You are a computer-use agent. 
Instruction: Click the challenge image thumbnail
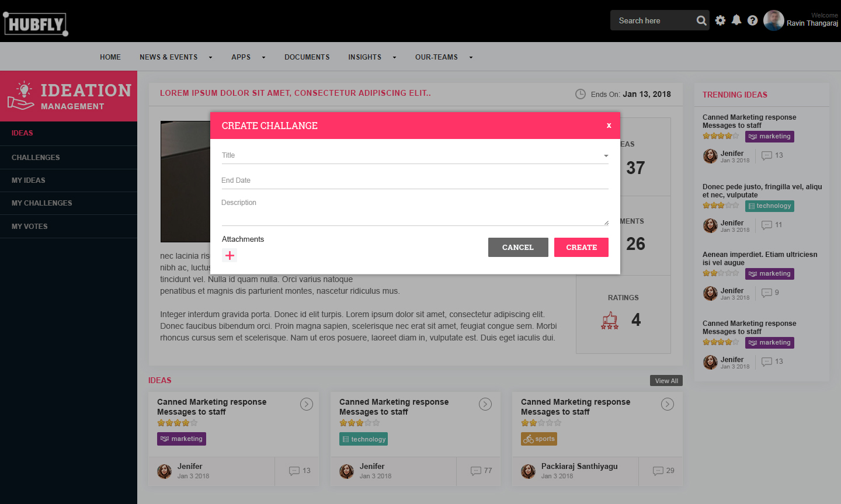(x=185, y=182)
